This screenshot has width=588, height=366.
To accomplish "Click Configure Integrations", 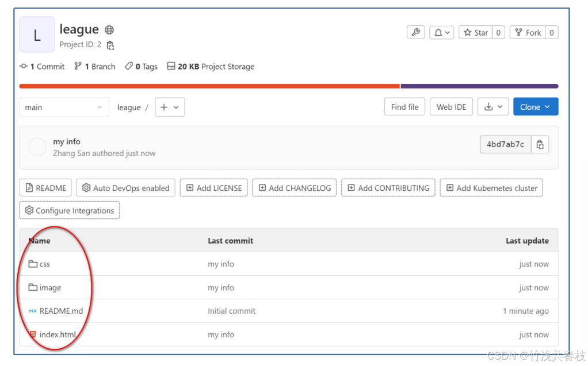I will coord(70,210).
